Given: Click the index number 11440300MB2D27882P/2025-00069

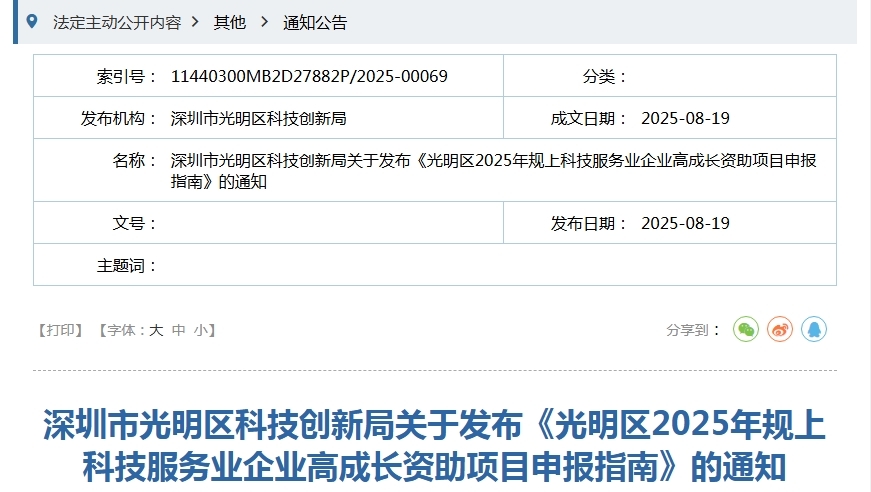Looking at the screenshot, I should [309, 76].
